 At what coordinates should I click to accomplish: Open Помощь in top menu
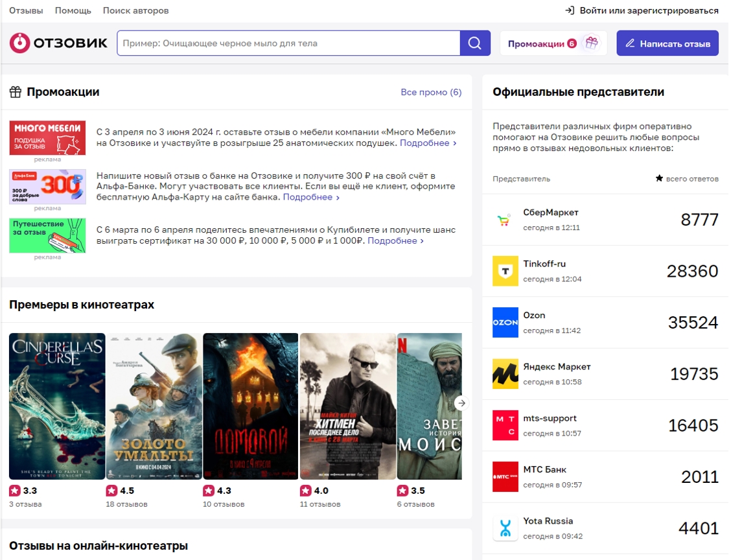pyautogui.click(x=73, y=10)
